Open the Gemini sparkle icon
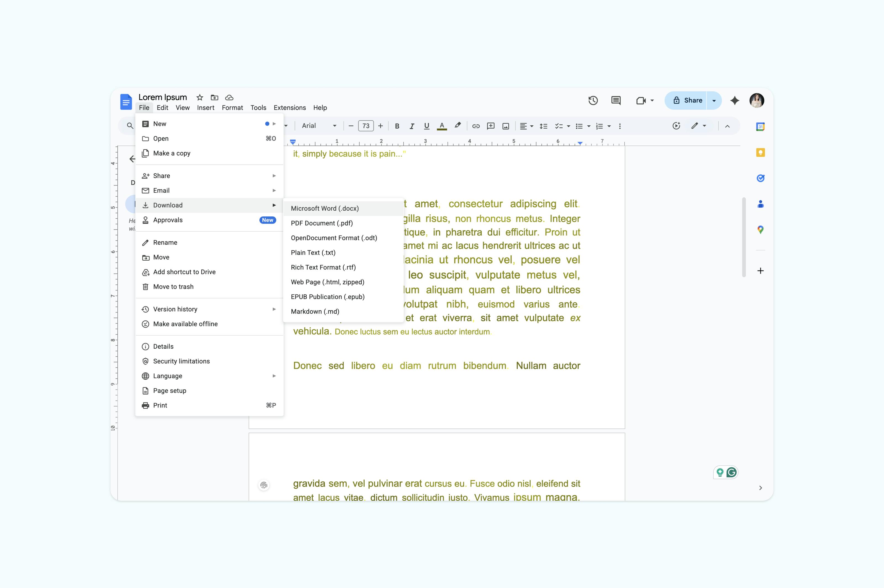This screenshot has height=588, width=884. click(734, 100)
